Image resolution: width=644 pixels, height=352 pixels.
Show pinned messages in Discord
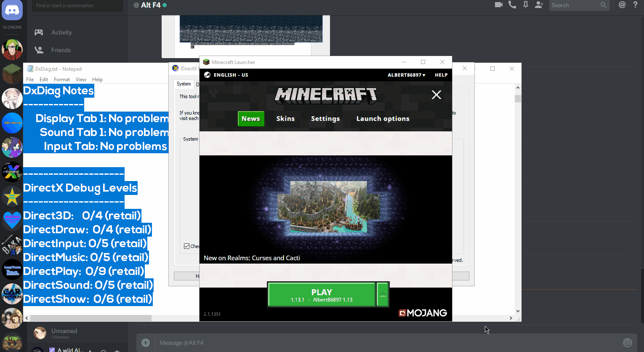point(526,5)
